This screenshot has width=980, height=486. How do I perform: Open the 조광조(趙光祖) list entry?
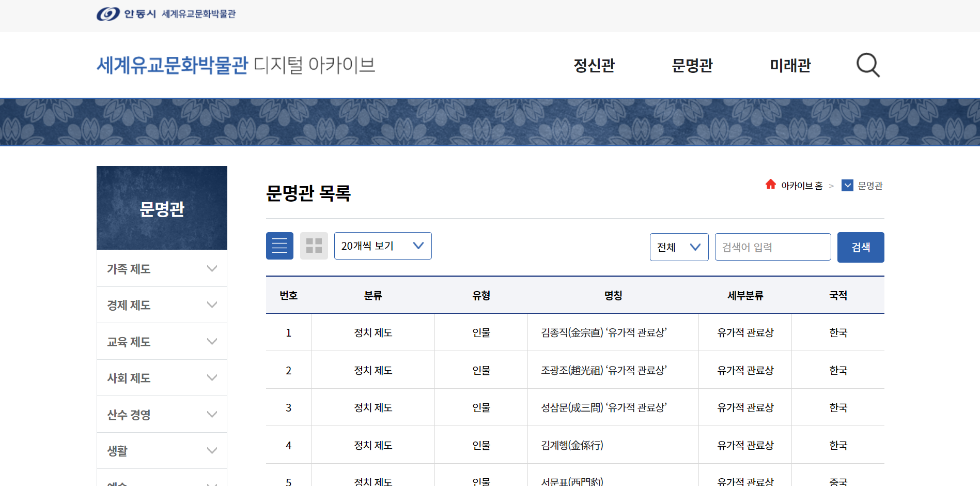coord(603,370)
